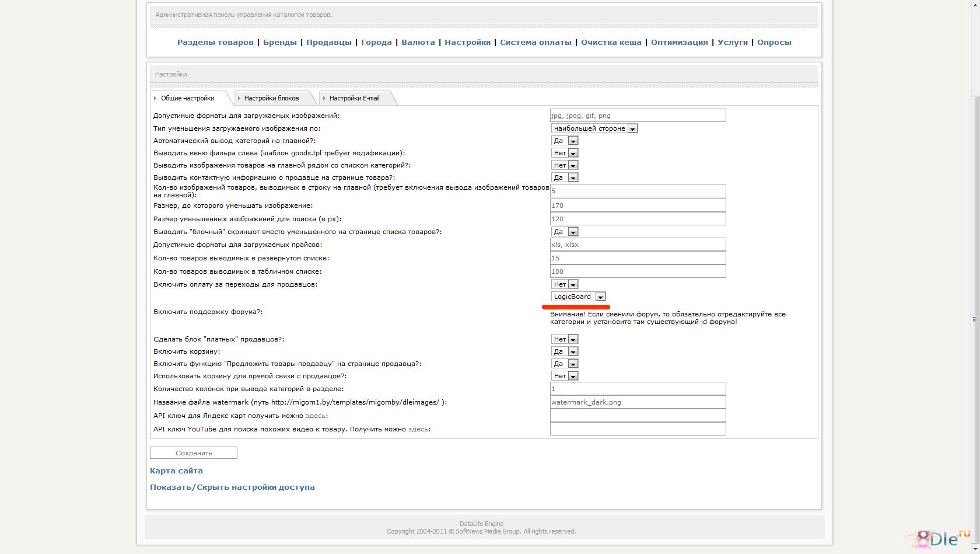Image resolution: width=980 pixels, height=554 pixels.
Task: Click the Сохранить button
Action: 194,453
